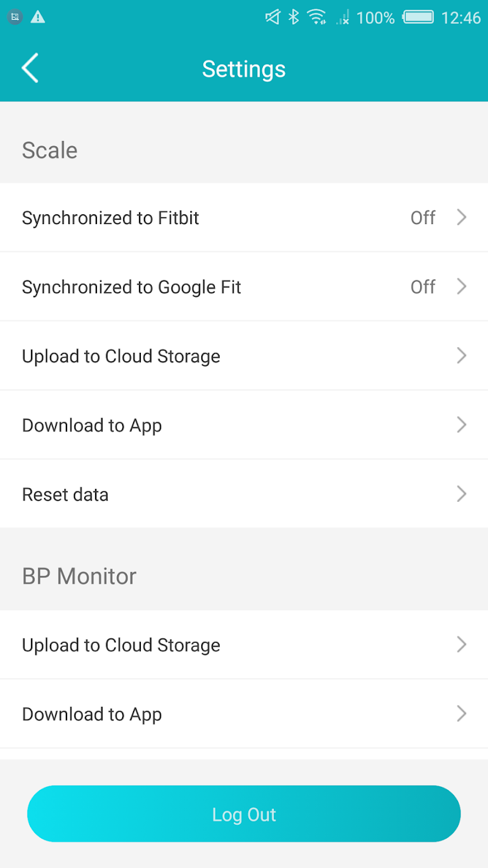Screen dimensions: 488x868
Task: Open Reset data chevron arrow
Action: coord(462,494)
